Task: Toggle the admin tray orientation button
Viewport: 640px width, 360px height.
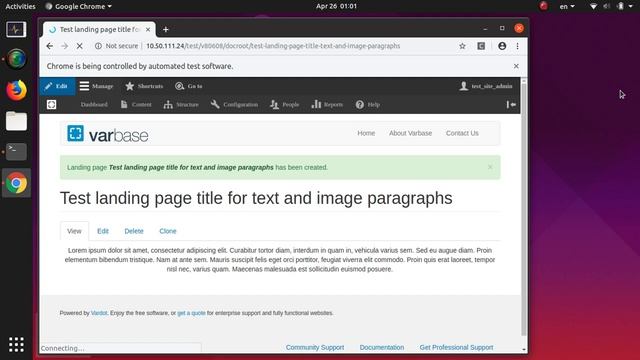Action: 511,104
